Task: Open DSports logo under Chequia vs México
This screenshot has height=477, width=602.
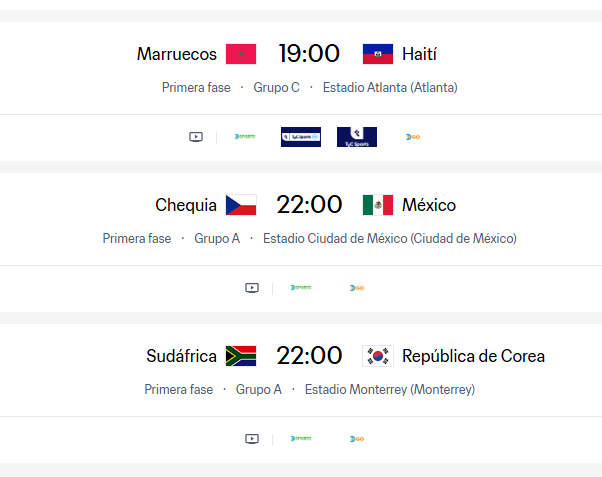Action: 301,288
